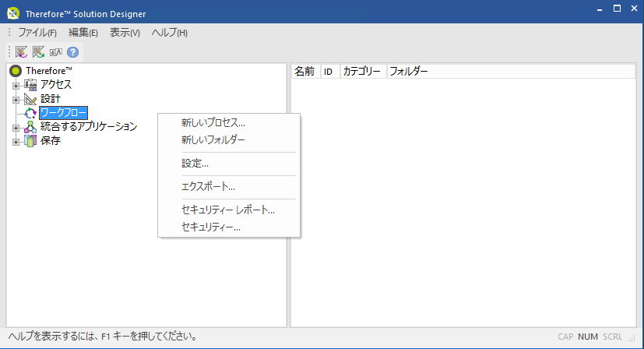Image resolution: width=644 pixels, height=349 pixels.
Task: Click the language translation toolbar icon
Action: [x=56, y=52]
